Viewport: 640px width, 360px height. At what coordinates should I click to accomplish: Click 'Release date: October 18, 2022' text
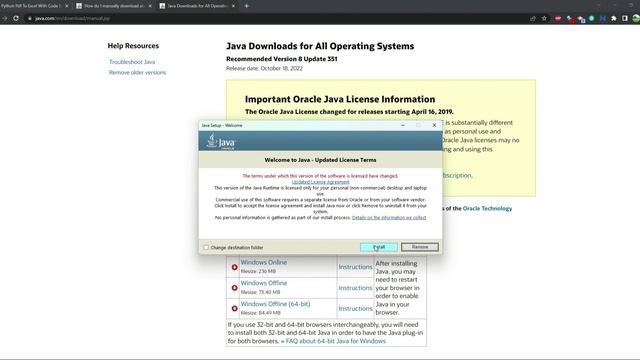(x=264, y=68)
